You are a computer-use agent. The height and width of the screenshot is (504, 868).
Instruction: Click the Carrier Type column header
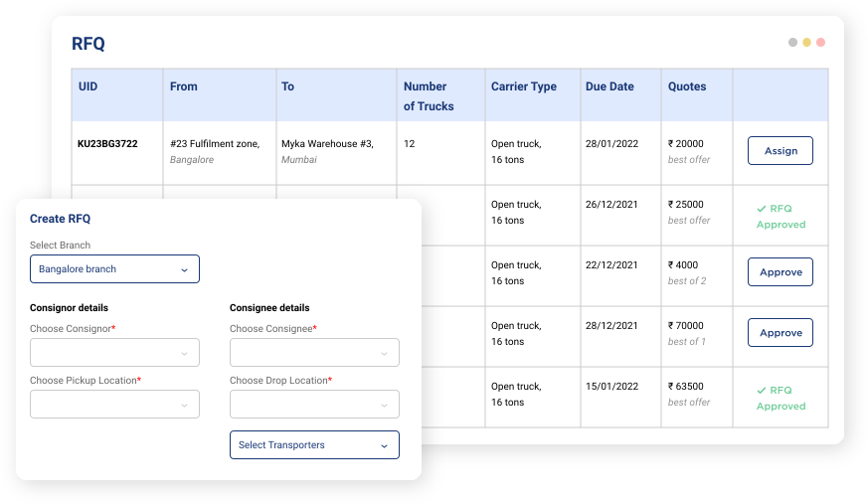(x=524, y=86)
